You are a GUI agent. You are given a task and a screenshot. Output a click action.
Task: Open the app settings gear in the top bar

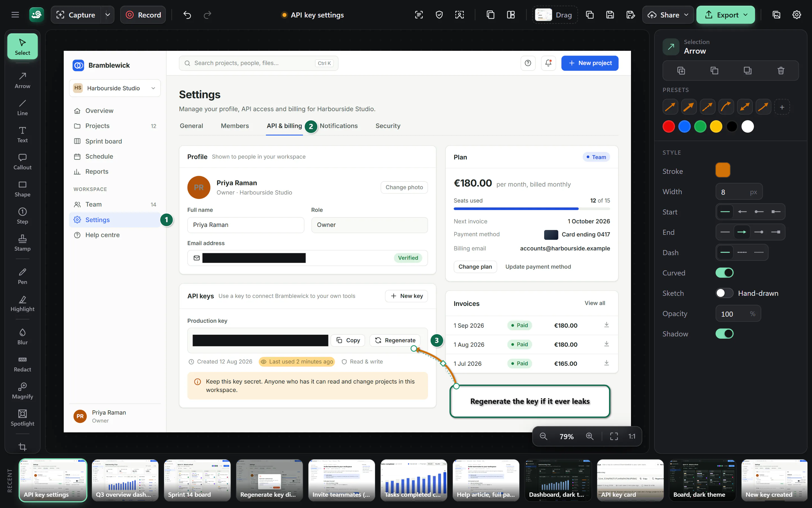(x=796, y=15)
